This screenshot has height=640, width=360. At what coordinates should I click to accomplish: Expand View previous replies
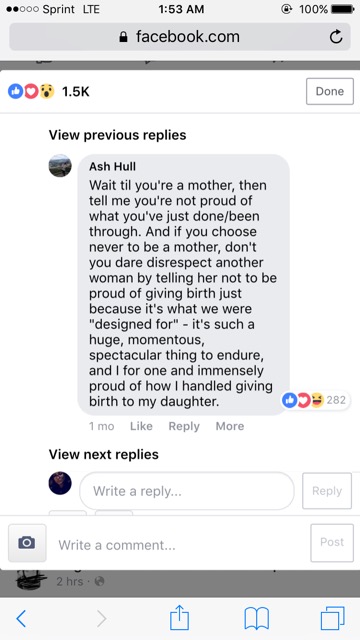click(117, 135)
